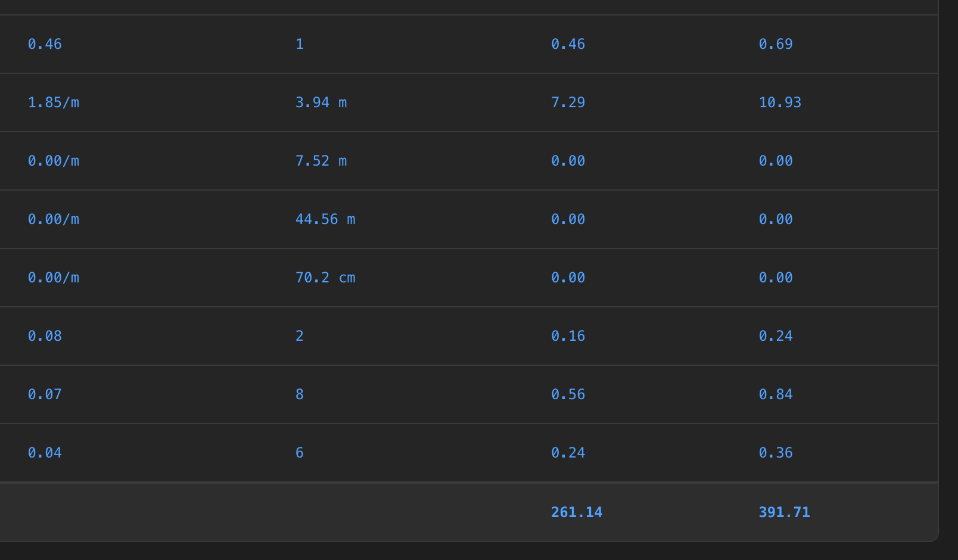Click the 1.85/m unit price value
This screenshot has height=560, width=958.
click(x=54, y=102)
